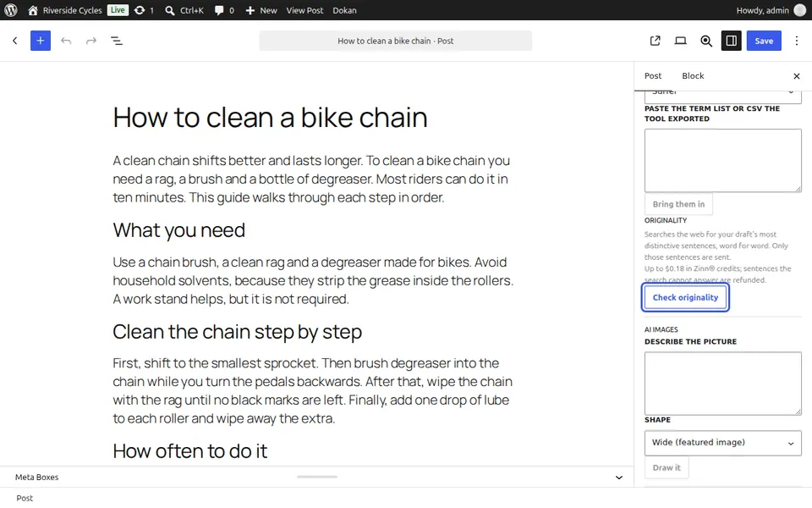Open the device preview options
Image resolution: width=812 pixels, height=508 pixels.
(x=680, y=41)
